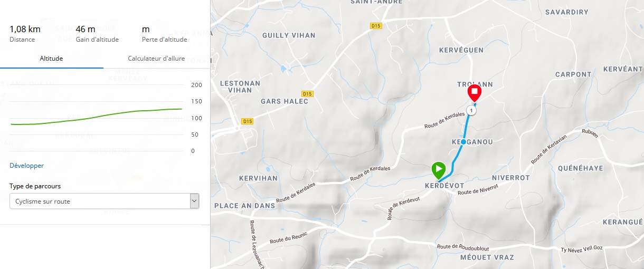Viewport: 644px width, 269px height.
Task: Click the green start marker on the route
Action: [439, 170]
